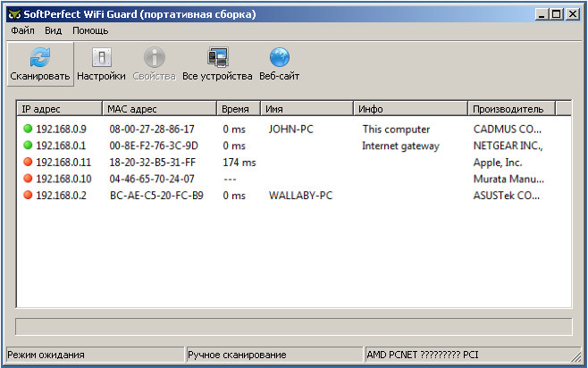Screen dimensions: 588x368
Task: Click Ручное сканирование status bar pane
Action: click(274, 355)
